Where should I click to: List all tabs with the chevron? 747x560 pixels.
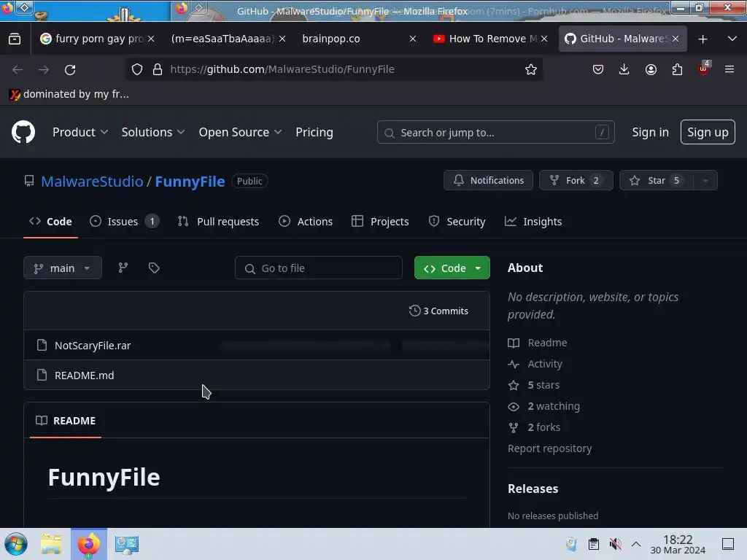click(732, 39)
